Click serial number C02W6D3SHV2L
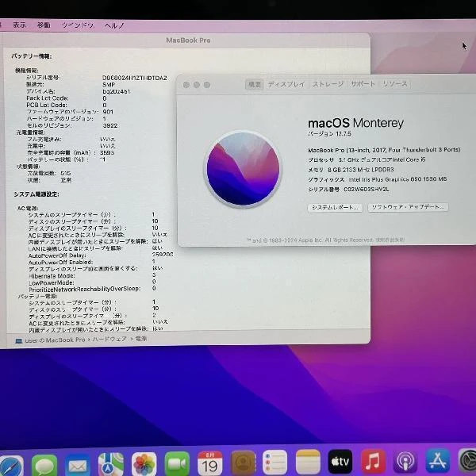476x476 pixels. [x=366, y=189]
